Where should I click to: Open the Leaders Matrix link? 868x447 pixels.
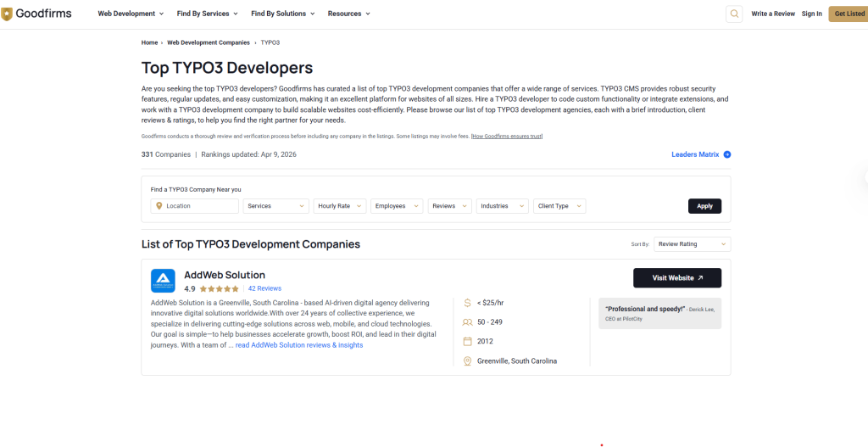pyautogui.click(x=695, y=154)
